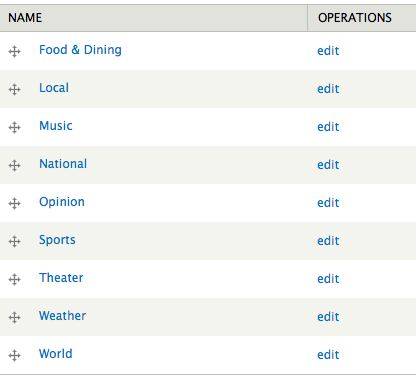The image size is (416, 385).
Task: Edit the World term
Action: click(328, 355)
